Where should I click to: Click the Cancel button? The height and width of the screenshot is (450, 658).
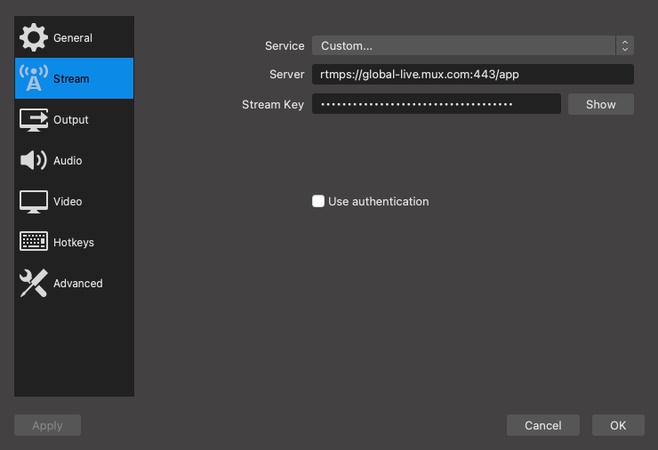tap(543, 426)
